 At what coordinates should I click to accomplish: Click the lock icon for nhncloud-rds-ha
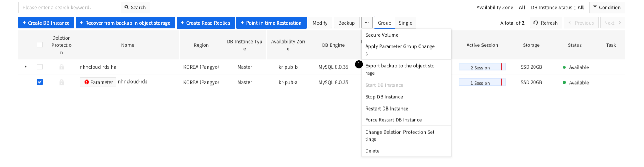pos(62,67)
